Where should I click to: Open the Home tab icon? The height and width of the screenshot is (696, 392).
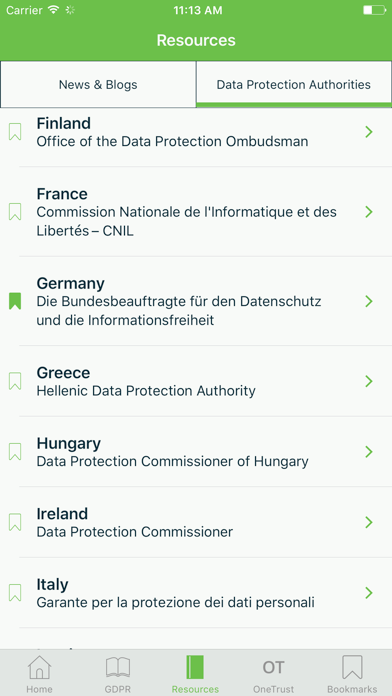click(39, 667)
